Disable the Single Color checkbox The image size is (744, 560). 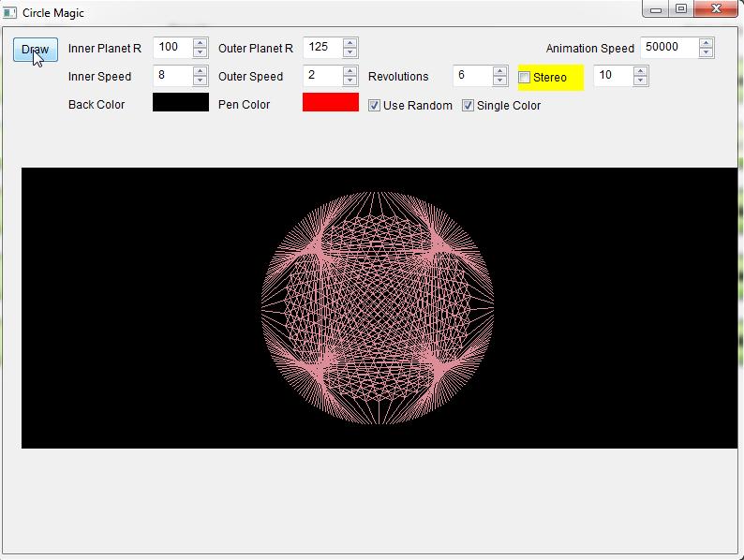point(469,105)
